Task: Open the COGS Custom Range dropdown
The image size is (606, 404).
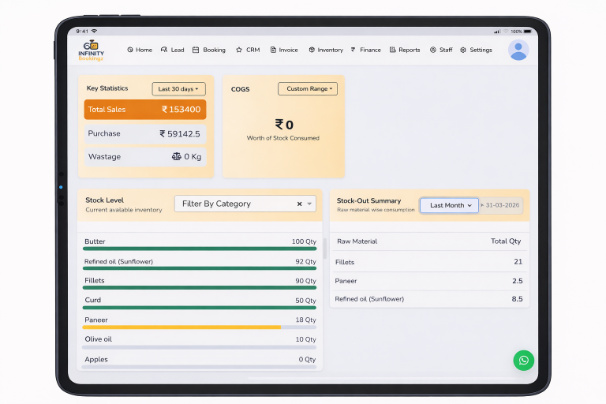Action: pyautogui.click(x=308, y=89)
